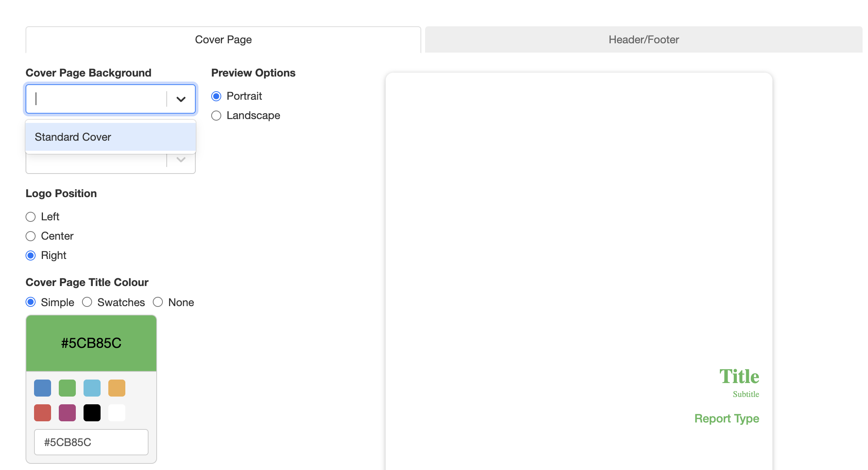Image resolution: width=868 pixels, height=470 pixels.
Task: Set logo position to Center
Action: [x=31, y=236]
